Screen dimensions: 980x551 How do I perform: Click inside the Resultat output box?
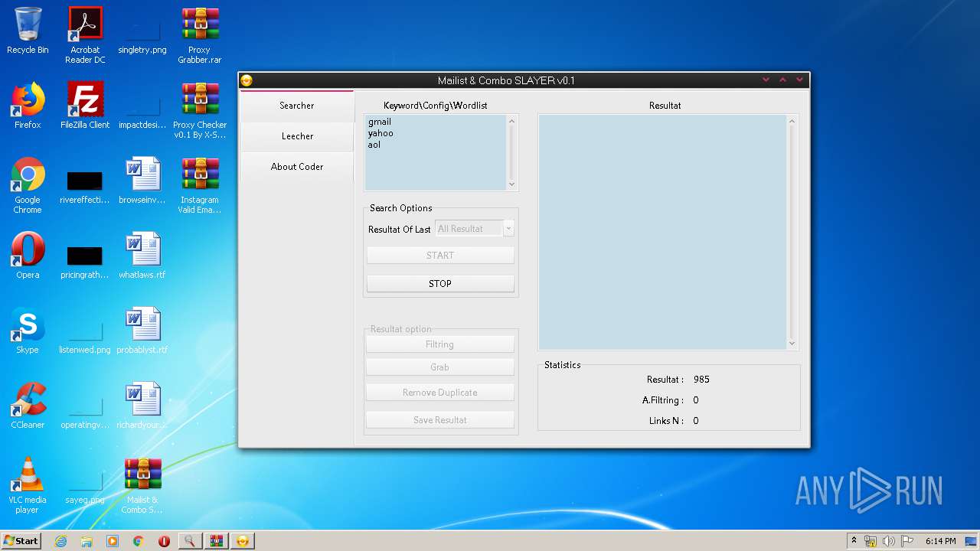[x=662, y=232]
